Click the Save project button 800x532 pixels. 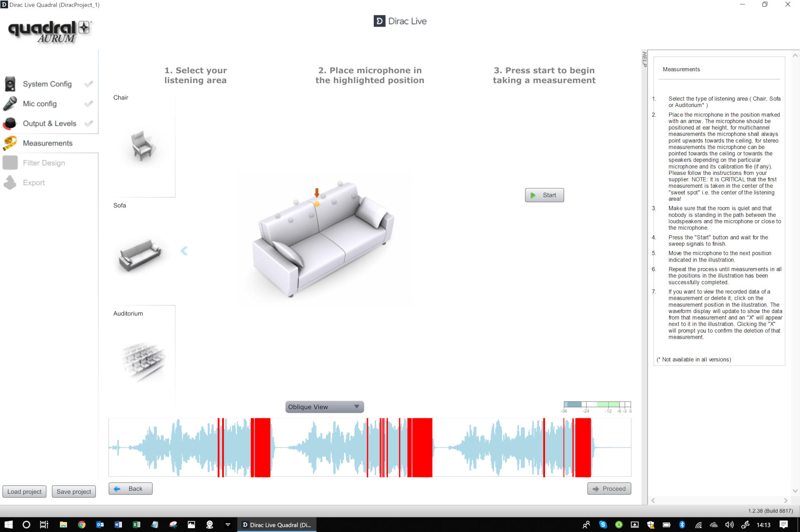pos(74,492)
